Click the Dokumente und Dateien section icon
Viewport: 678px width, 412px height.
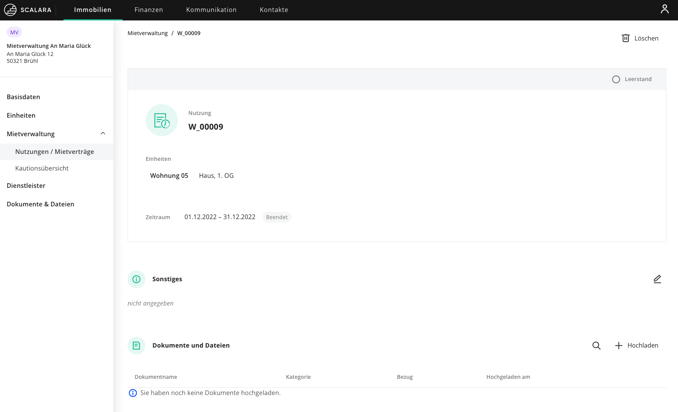click(x=136, y=345)
